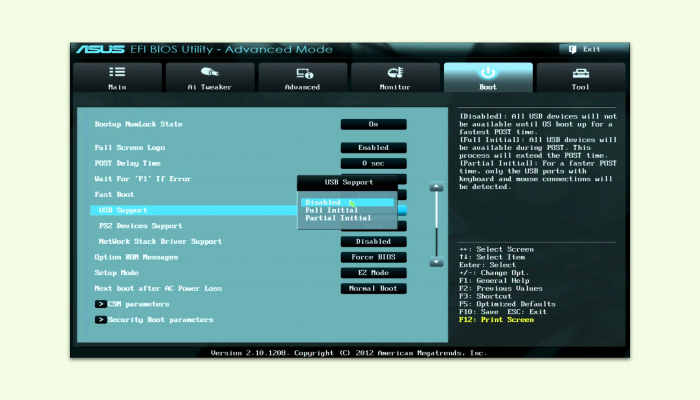
Task: Click the Tool tab icon
Action: [580, 73]
